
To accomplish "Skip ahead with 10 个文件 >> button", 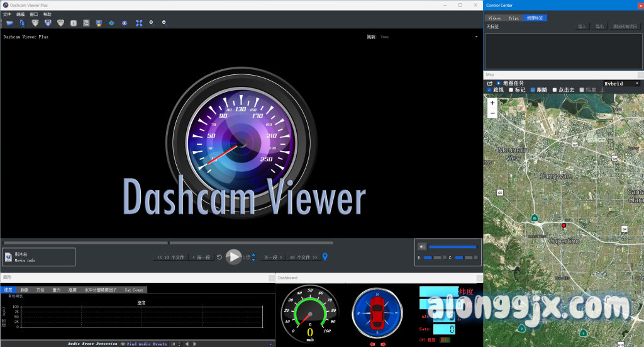I will click(x=303, y=257).
